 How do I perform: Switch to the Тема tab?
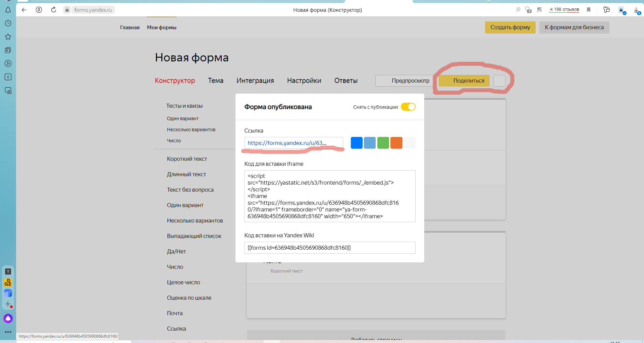[x=216, y=81]
